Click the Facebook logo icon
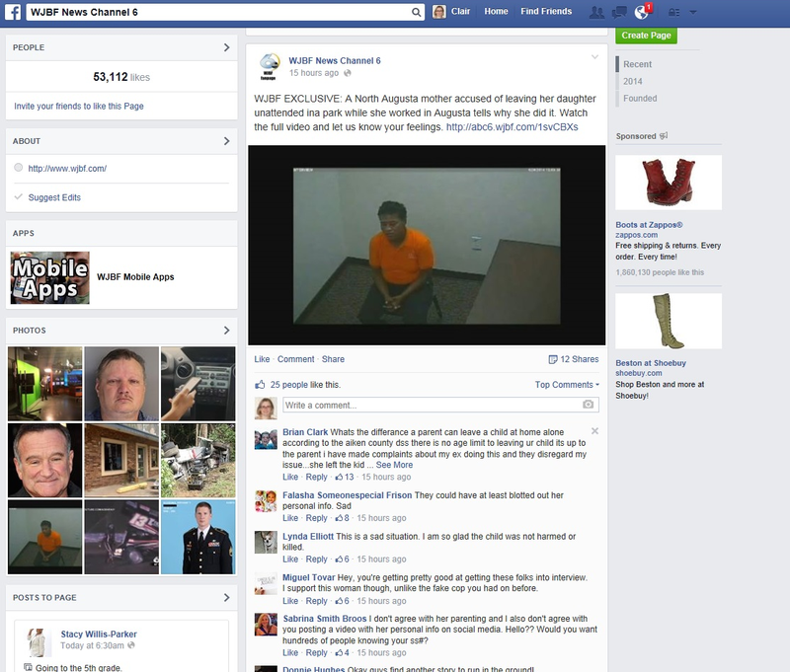This screenshot has height=672, width=790. click(x=13, y=12)
